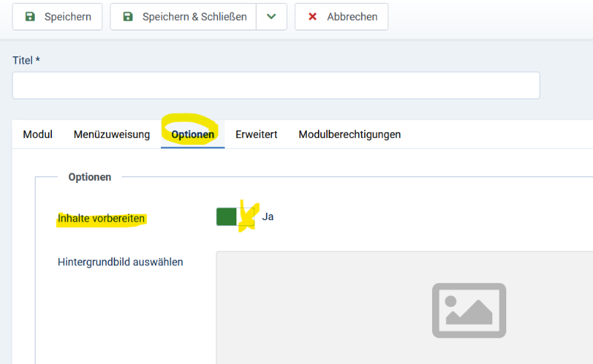This screenshot has height=364, width=593.
Task: Click the background image placeholder icon
Action: point(469,311)
